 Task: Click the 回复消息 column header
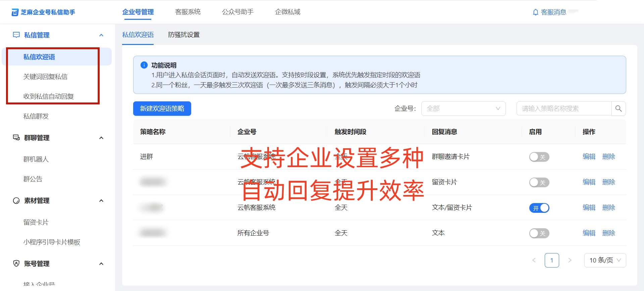click(x=444, y=132)
